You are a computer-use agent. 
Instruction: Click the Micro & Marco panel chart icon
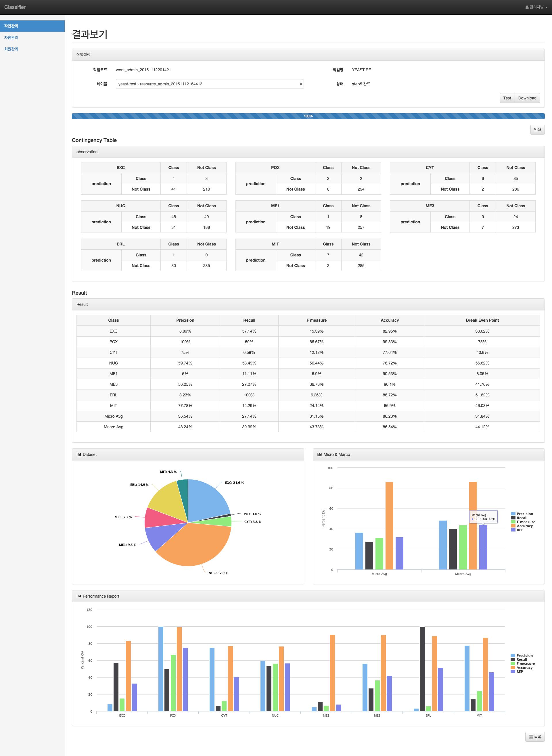(320, 454)
